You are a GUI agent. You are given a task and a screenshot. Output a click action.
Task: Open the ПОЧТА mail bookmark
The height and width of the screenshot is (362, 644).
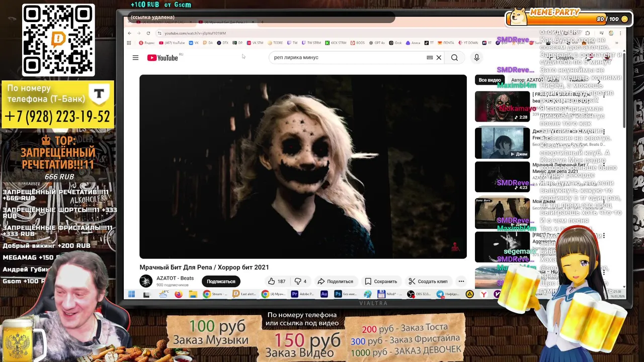[446, 43]
